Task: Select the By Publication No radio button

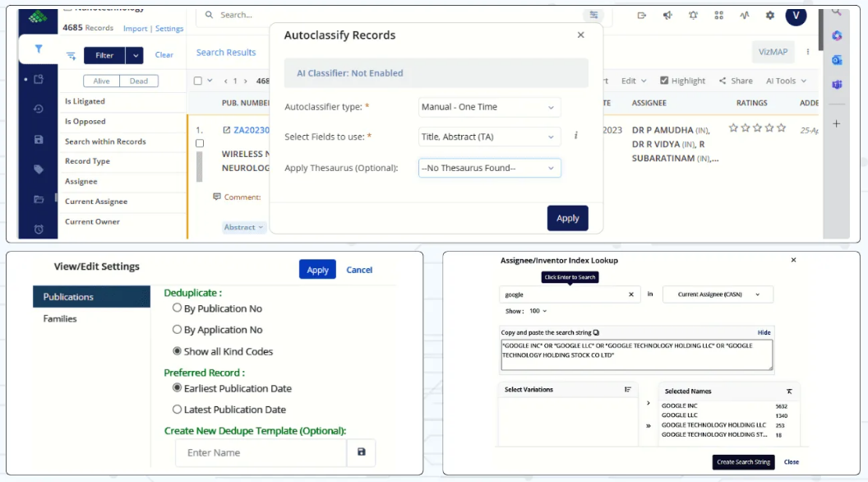Action: [x=177, y=308]
